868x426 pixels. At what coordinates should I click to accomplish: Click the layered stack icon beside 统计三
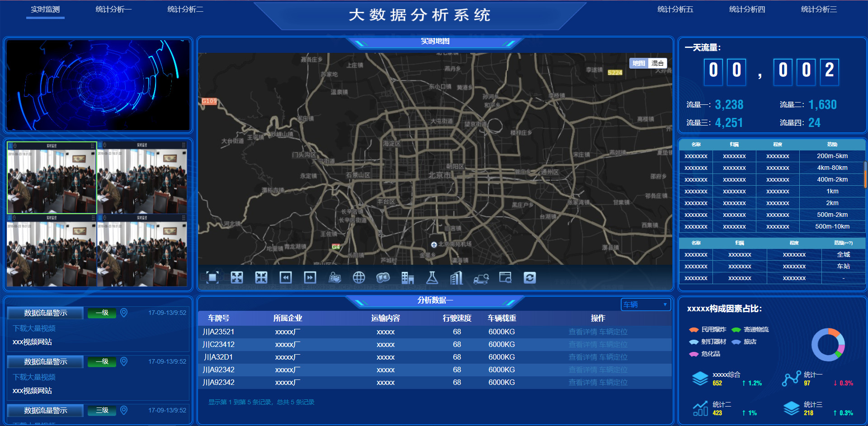(792, 408)
